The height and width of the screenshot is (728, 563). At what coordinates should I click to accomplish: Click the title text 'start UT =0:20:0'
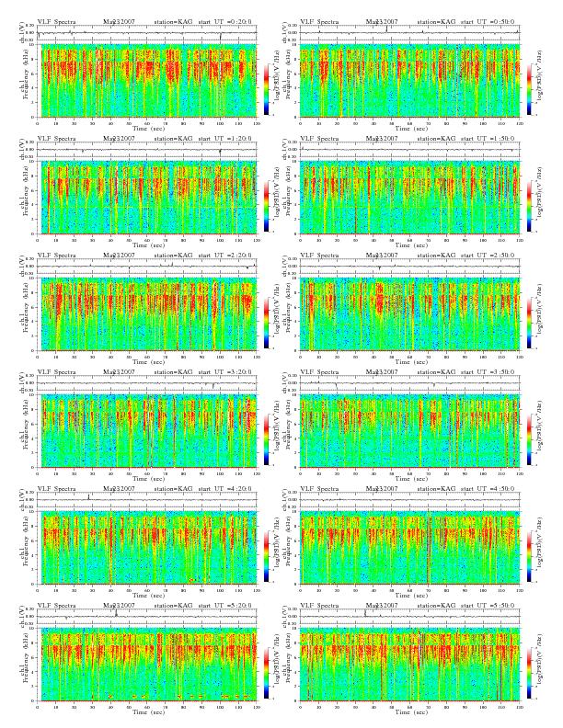[224, 21]
